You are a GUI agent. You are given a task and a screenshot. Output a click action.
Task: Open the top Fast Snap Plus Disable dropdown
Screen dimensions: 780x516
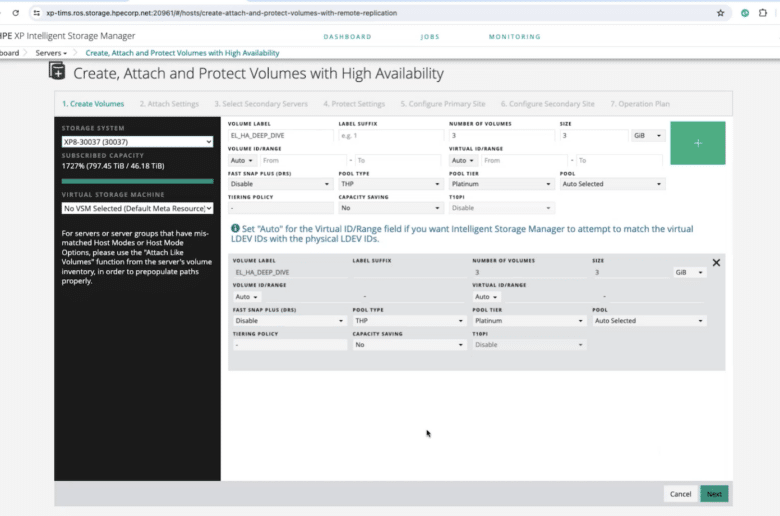pos(280,184)
